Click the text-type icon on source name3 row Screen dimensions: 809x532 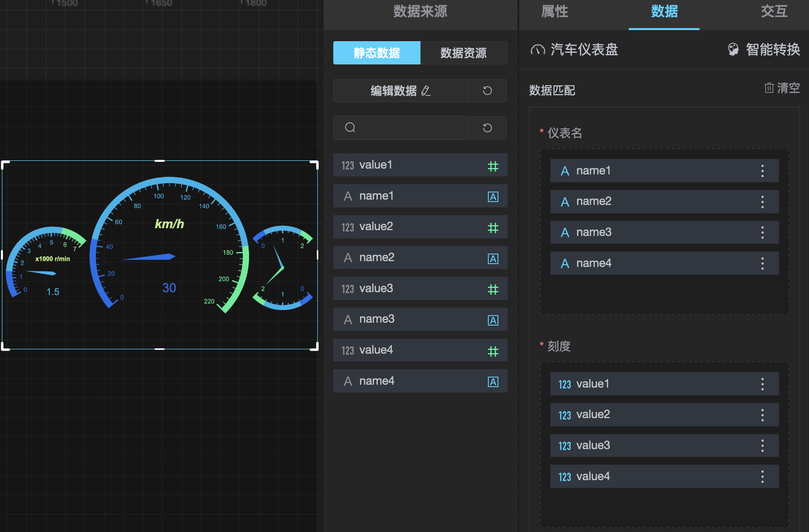pos(493,320)
